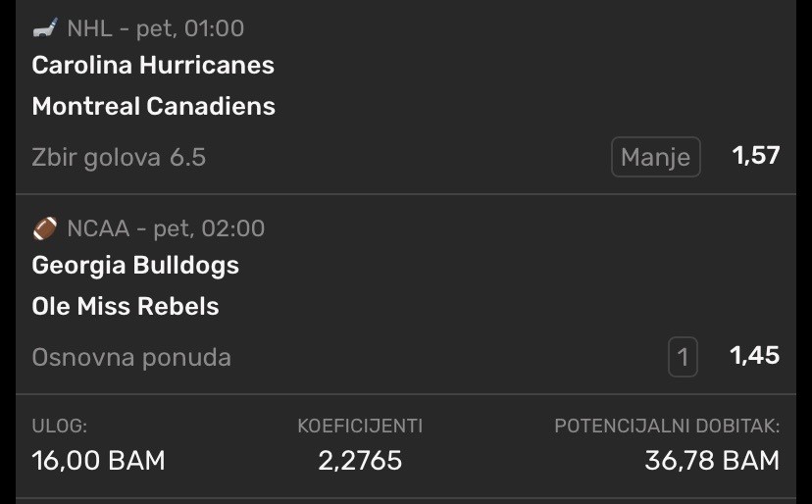The image size is (812, 504).
Task: Edit the 16,00 BAM stake amount
Action: click(x=98, y=460)
